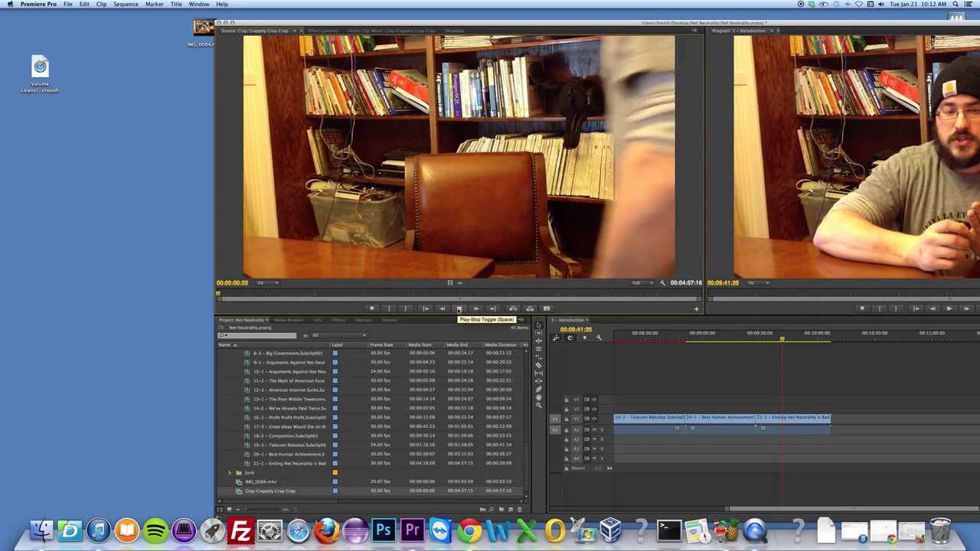Step back one frame in source monitor
This screenshot has height=551, width=980.
[x=442, y=308]
